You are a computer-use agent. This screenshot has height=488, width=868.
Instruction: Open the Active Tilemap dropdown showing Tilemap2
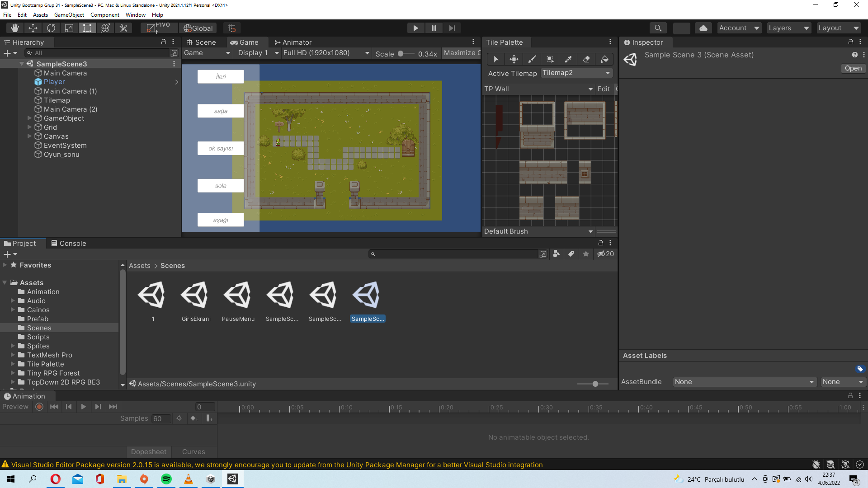[x=576, y=73]
